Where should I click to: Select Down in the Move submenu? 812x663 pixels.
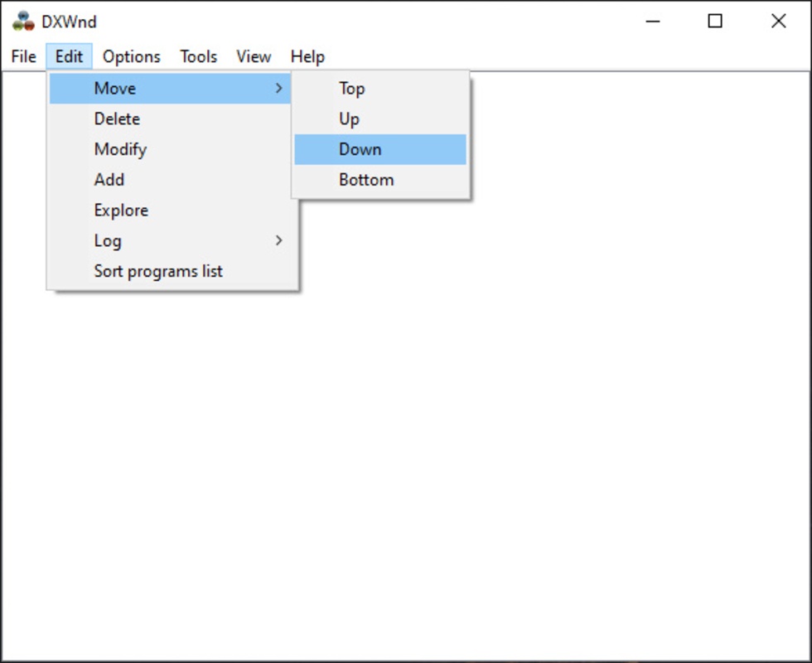(x=380, y=149)
